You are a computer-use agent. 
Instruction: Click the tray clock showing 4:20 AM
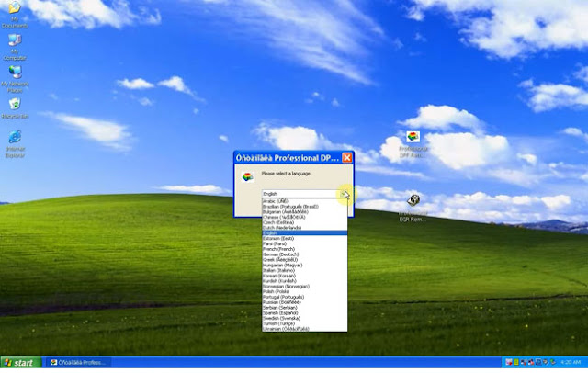pos(571,362)
